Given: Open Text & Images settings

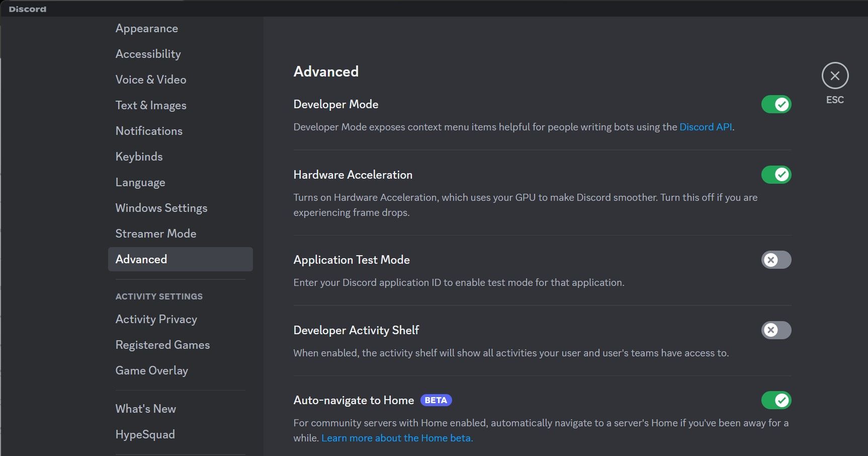Looking at the screenshot, I should [x=150, y=105].
